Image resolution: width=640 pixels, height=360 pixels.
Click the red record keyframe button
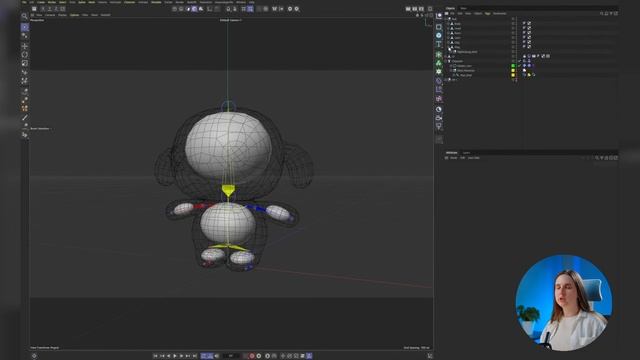pos(252,356)
